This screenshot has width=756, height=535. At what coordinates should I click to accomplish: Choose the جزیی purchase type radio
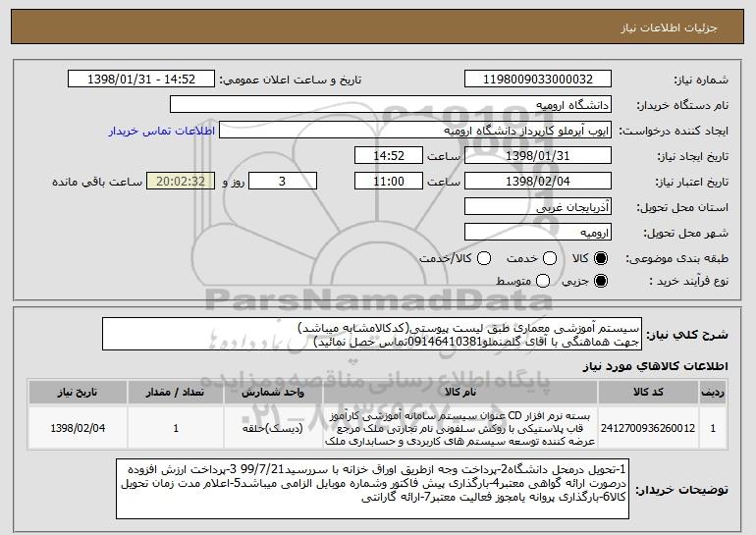[601, 281]
